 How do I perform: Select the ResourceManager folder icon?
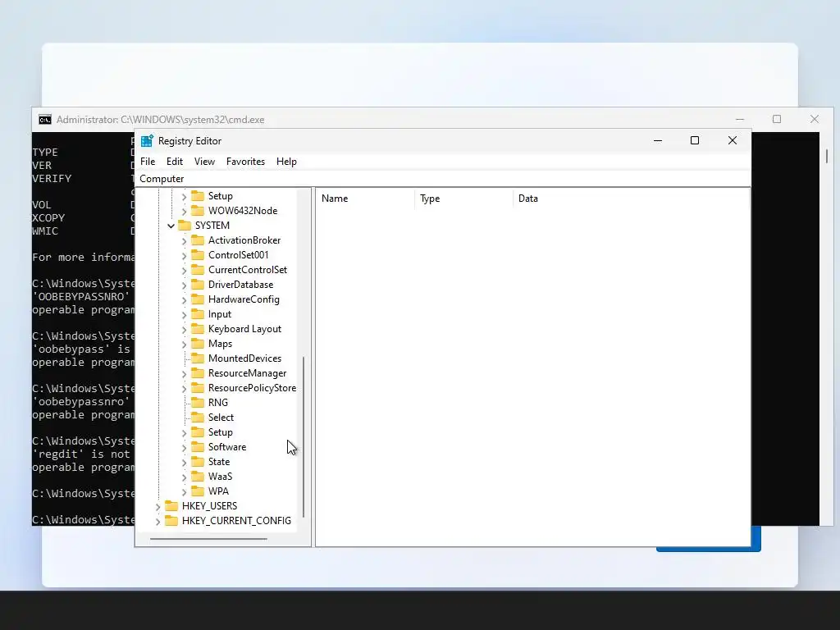pos(198,373)
